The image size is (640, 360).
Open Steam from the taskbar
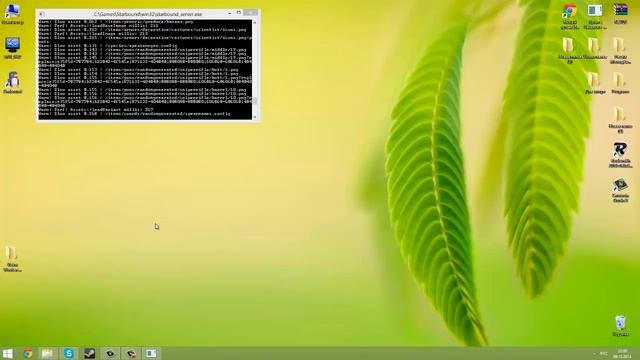coord(89,353)
